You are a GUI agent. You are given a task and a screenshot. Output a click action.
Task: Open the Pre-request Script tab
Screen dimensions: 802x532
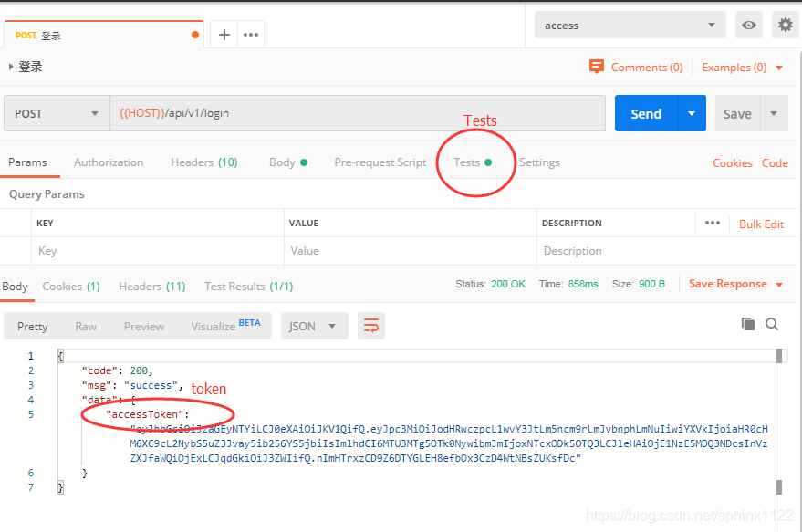(x=380, y=162)
